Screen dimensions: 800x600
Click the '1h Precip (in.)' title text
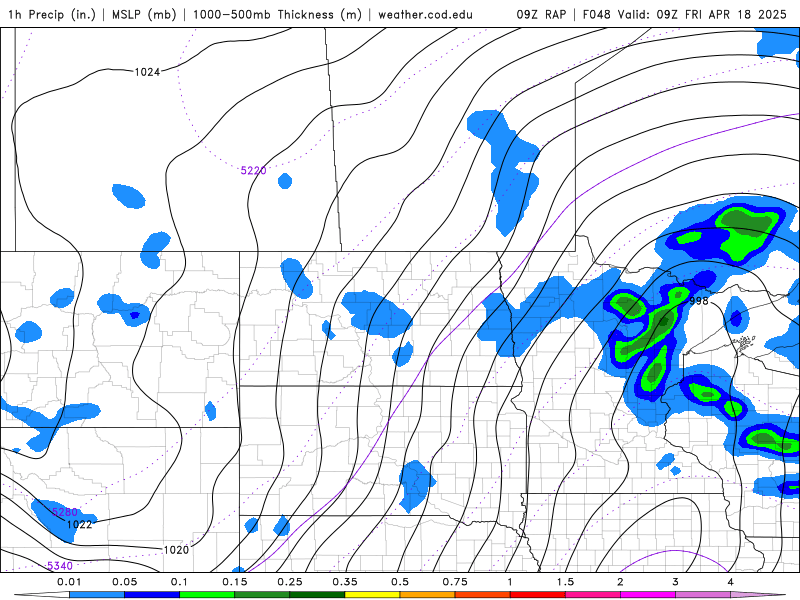pyautogui.click(x=52, y=14)
